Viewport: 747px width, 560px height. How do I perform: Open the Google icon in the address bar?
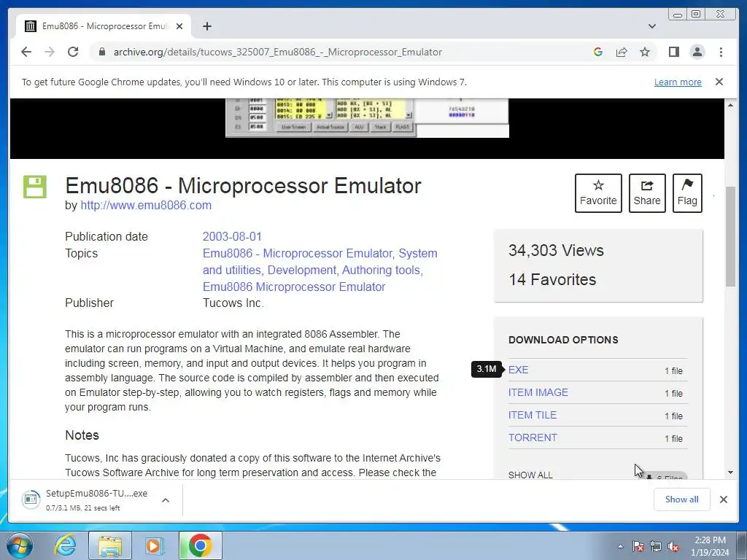598,52
